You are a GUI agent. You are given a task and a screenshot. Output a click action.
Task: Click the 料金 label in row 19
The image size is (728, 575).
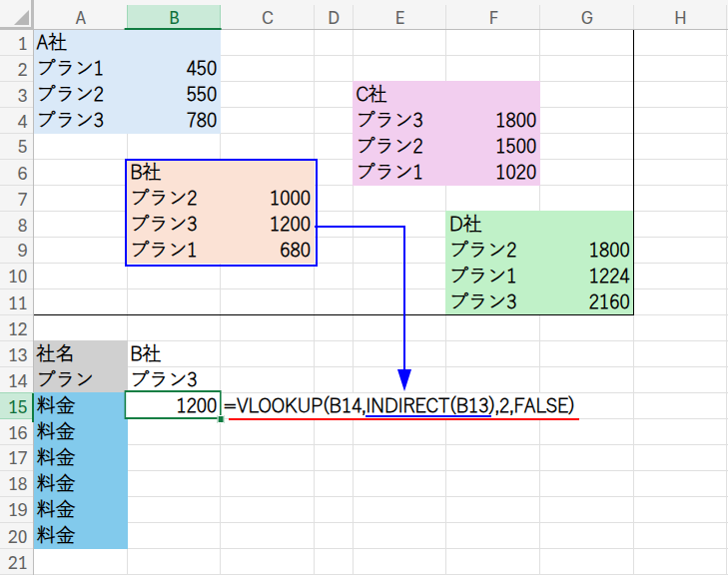80,510
